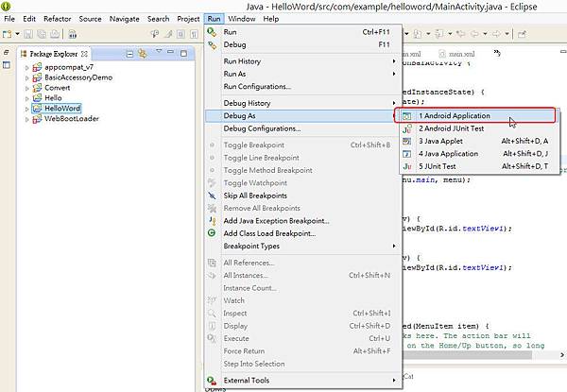Click the Print toolbar icon

(x=55, y=34)
